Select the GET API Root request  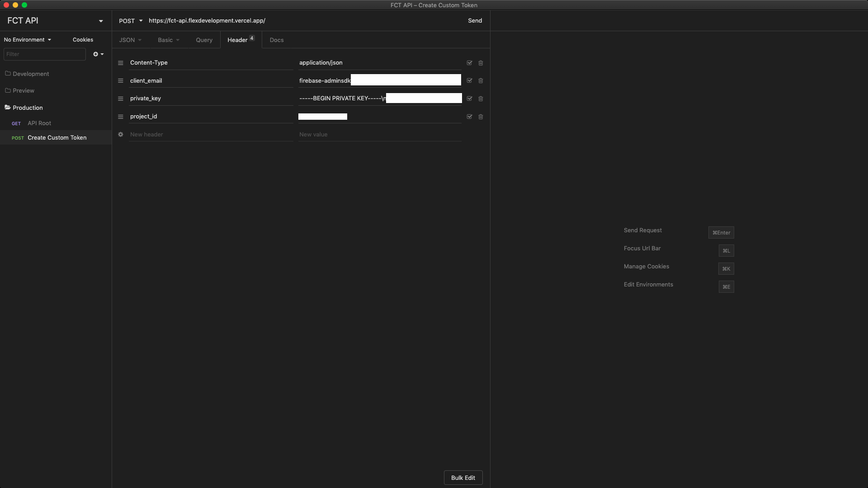56,123
